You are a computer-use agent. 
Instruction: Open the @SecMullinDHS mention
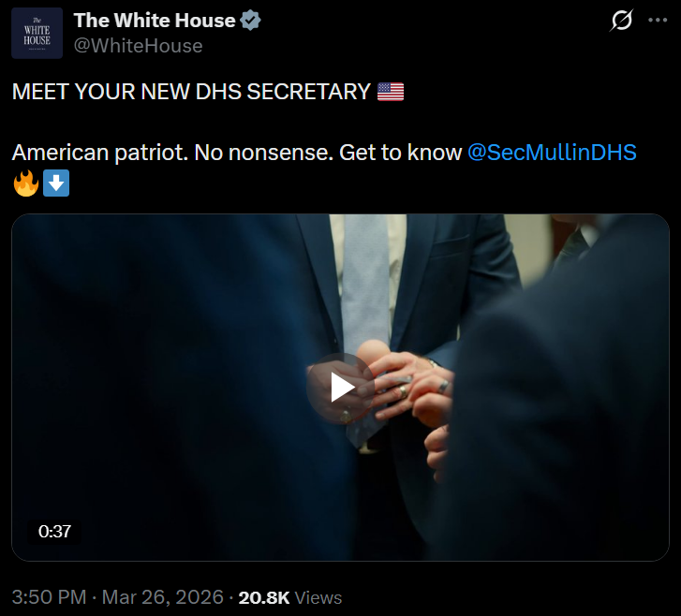(552, 153)
